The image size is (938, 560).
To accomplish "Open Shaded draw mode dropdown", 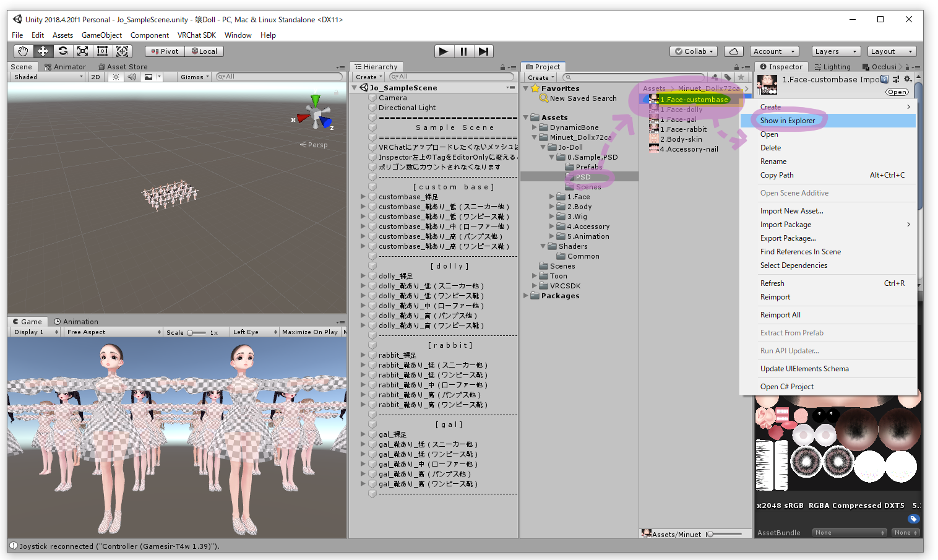I will pyautogui.click(x=48, y=77).
